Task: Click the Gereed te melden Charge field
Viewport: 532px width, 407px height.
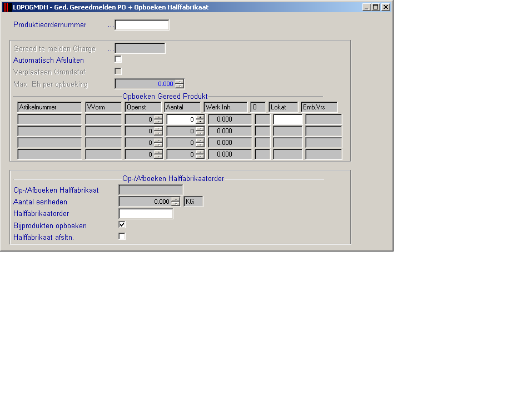Action: [140, 48]
